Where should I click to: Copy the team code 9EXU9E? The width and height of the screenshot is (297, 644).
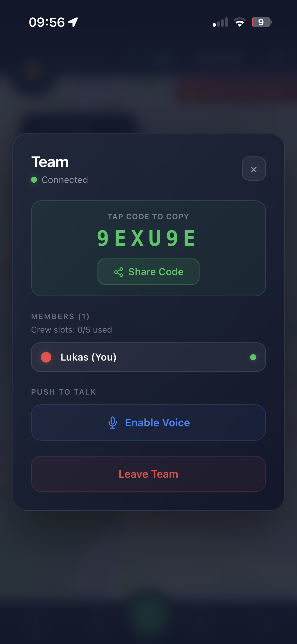point(146,238)
